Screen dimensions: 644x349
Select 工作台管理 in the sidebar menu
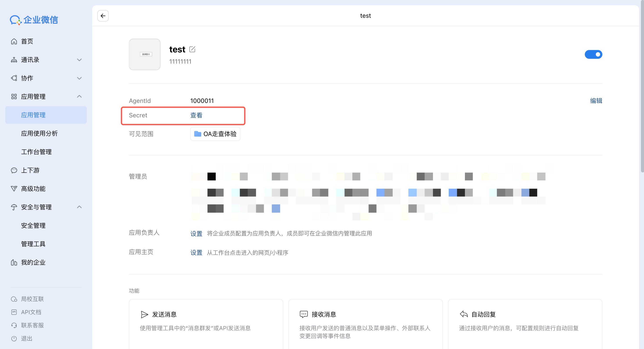[36, 151]
